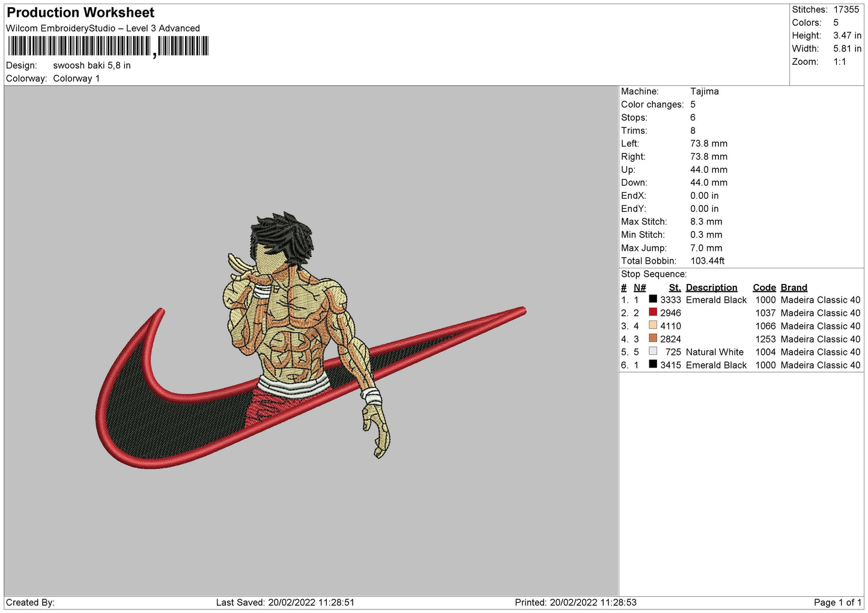Select the red swatch for stop 2

(652, 312)
